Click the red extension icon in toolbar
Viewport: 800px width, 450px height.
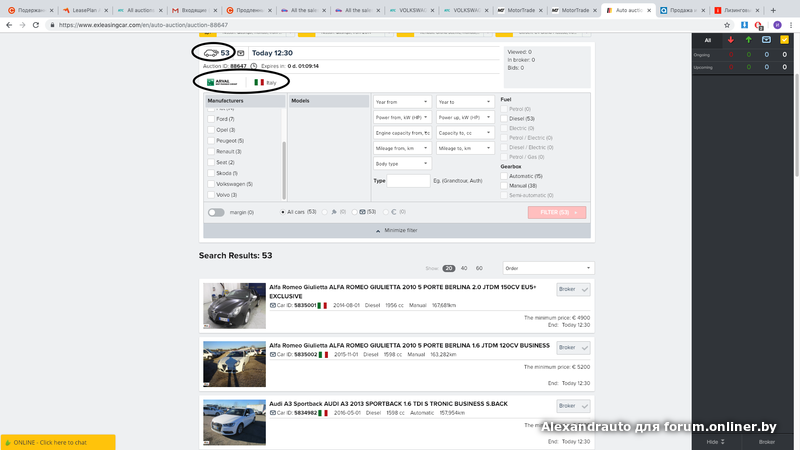tap(759, 26)
